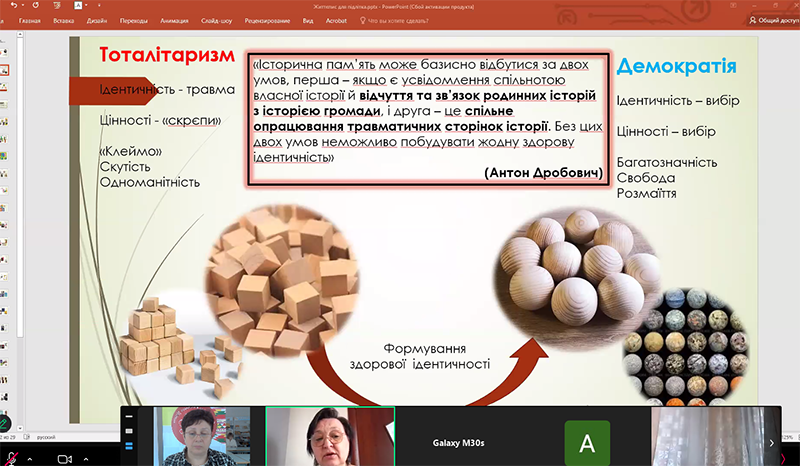Click the 'Одноманітність' text

coord(150,182)
